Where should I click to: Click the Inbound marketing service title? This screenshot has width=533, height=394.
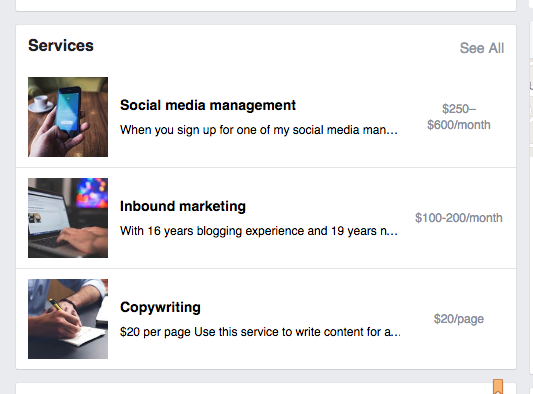click(x=183, y=206)
